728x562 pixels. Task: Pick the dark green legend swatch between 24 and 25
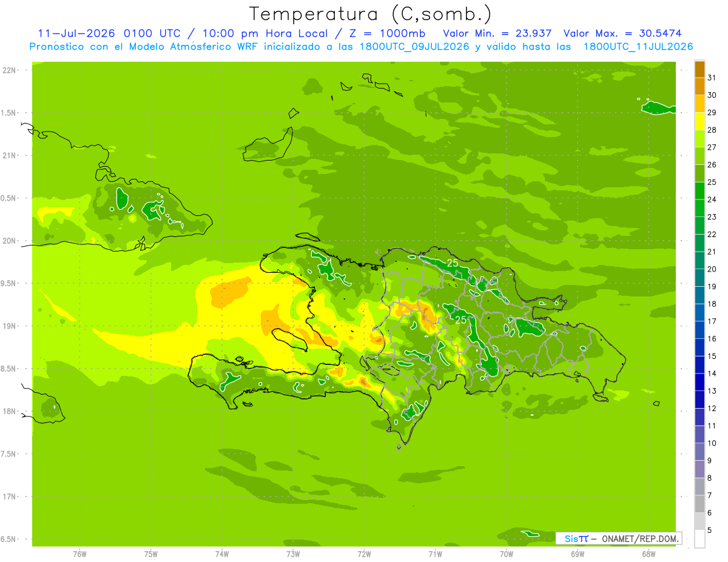pos(699,190)
